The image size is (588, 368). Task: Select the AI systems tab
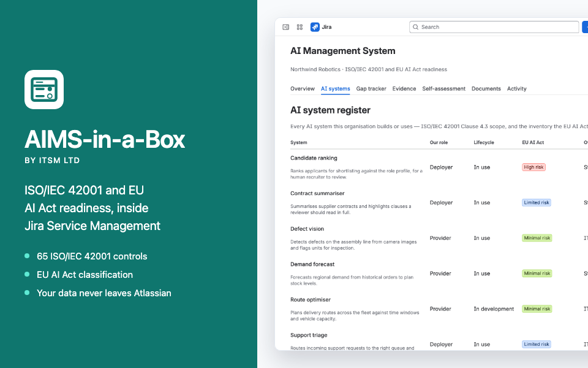tap(335, 88)
